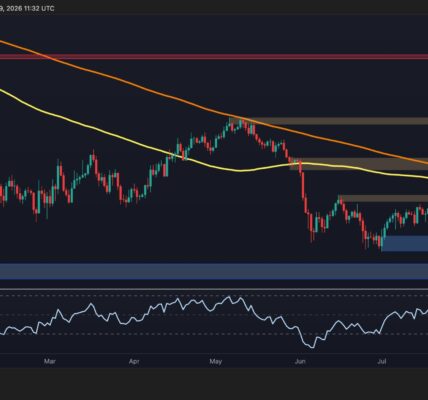
Task: Click the separator between price and RSI panes
Action: [x=214, y=289]
